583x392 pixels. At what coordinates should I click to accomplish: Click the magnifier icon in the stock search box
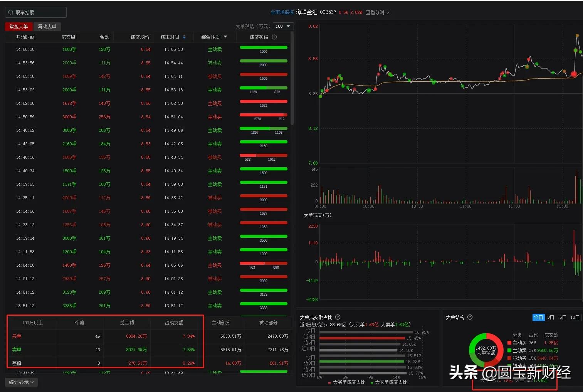10,12
